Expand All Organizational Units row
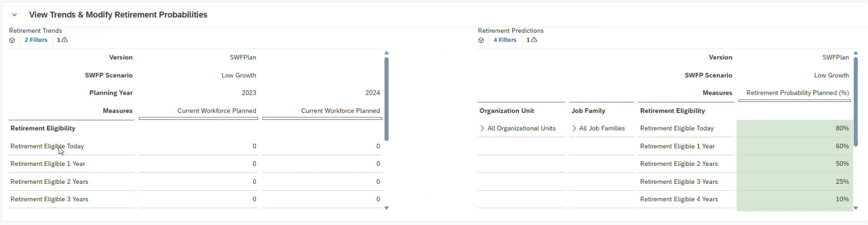This screenshot has width=868, height=225. tap(482, 128)
